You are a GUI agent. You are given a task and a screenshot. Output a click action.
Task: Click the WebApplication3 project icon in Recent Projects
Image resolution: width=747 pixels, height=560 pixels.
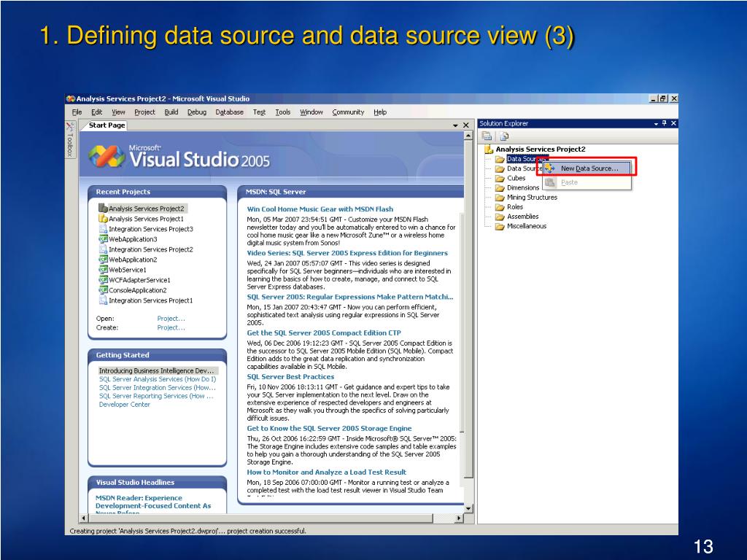coord(103,239)
